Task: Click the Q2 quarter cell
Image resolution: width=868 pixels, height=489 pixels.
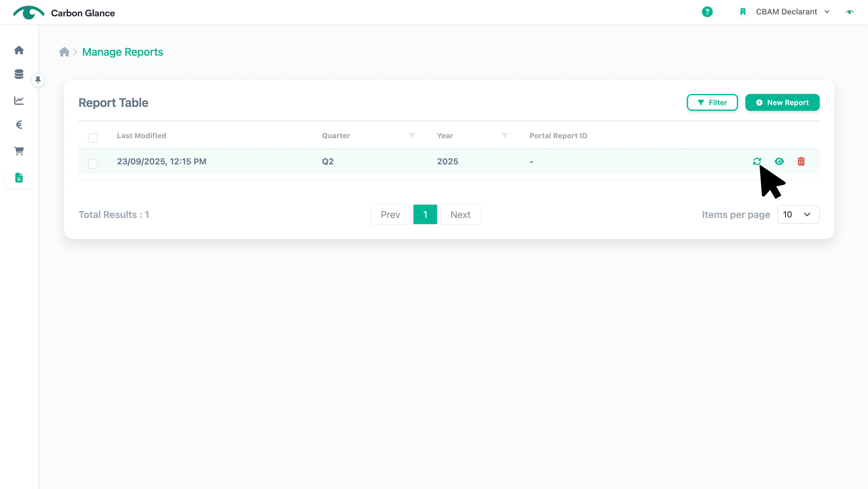Action: 328,161
